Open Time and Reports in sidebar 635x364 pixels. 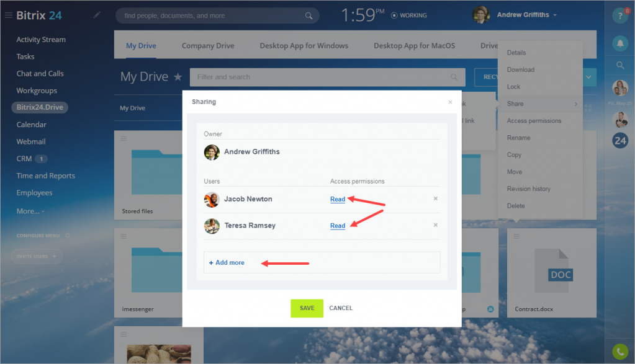pyautogui.click(x=46, y=175)
